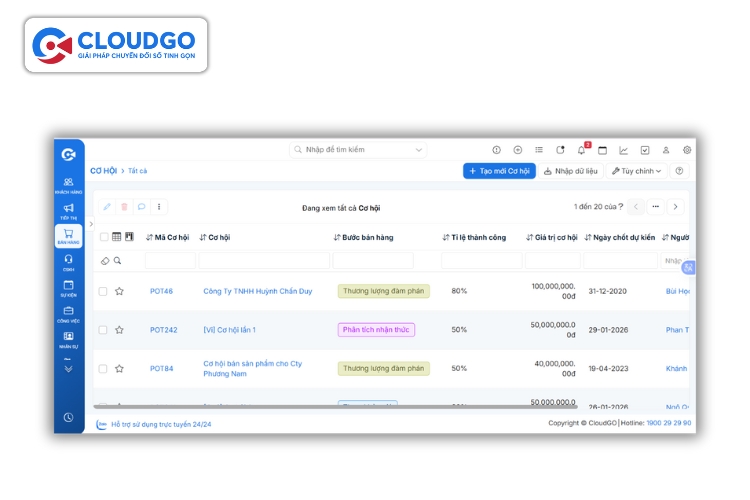The width and height of the screenshot is (750, 500).
Task: Open the history clock icon in sidebar
Action: (x=68, y=417)
